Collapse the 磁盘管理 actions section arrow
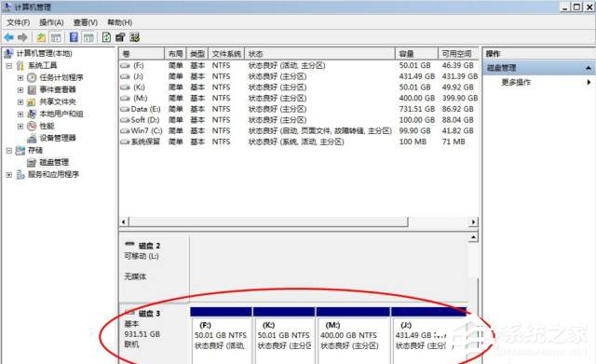The height and width of the screenshot is (364, 596). (589, 68)
